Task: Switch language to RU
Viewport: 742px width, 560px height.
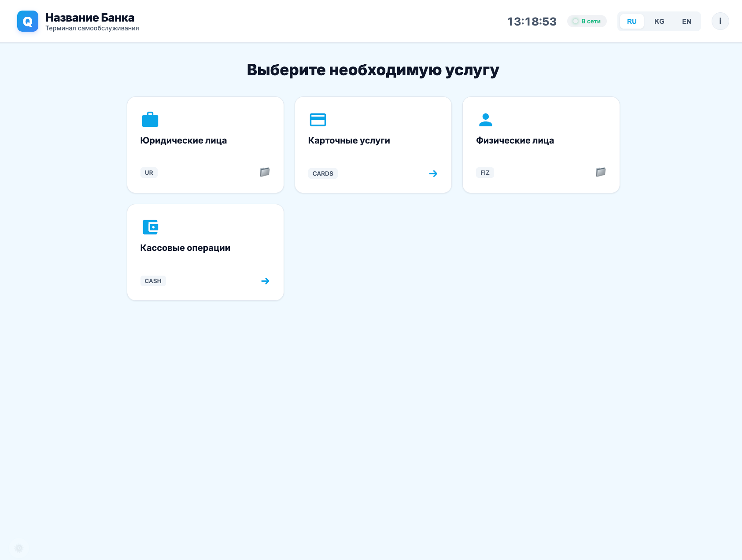Action: point(632,21)
